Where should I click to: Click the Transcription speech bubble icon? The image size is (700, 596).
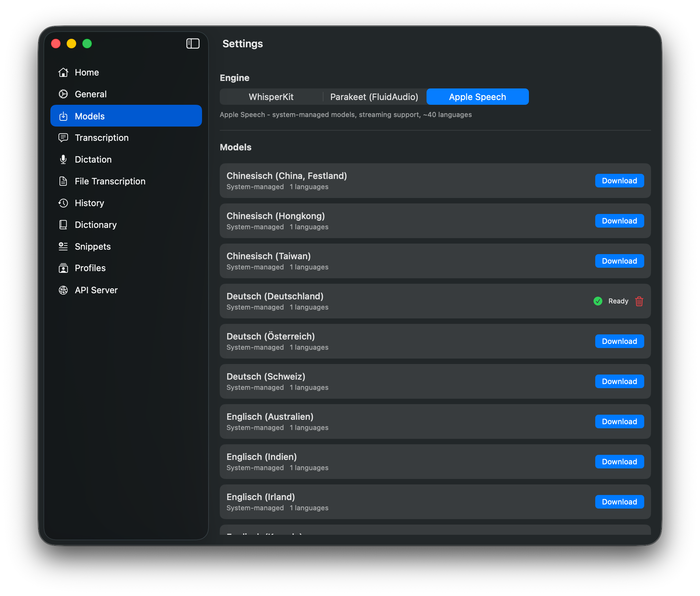pyautogui.click(x=63, y=137)
